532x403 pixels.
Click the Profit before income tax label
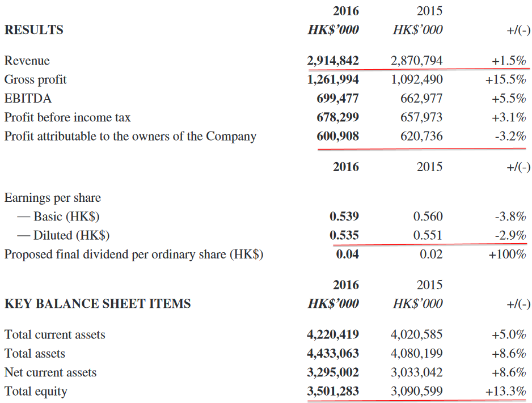[x=67, y=117]
